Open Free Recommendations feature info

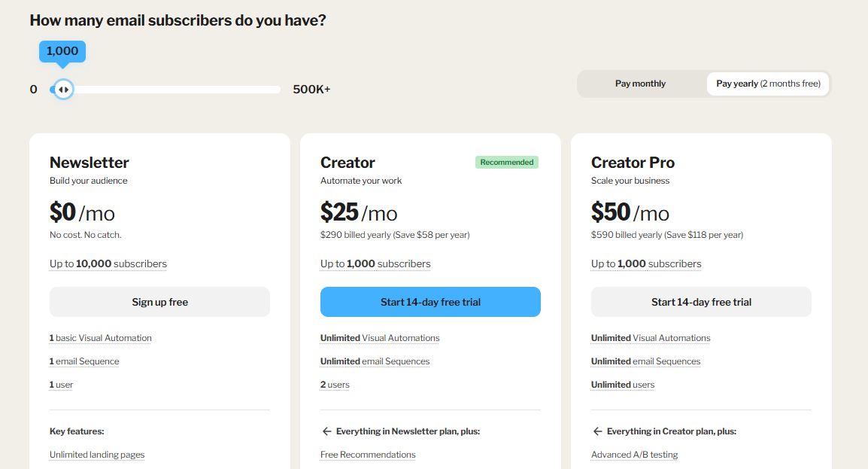(x=368, y=455)
